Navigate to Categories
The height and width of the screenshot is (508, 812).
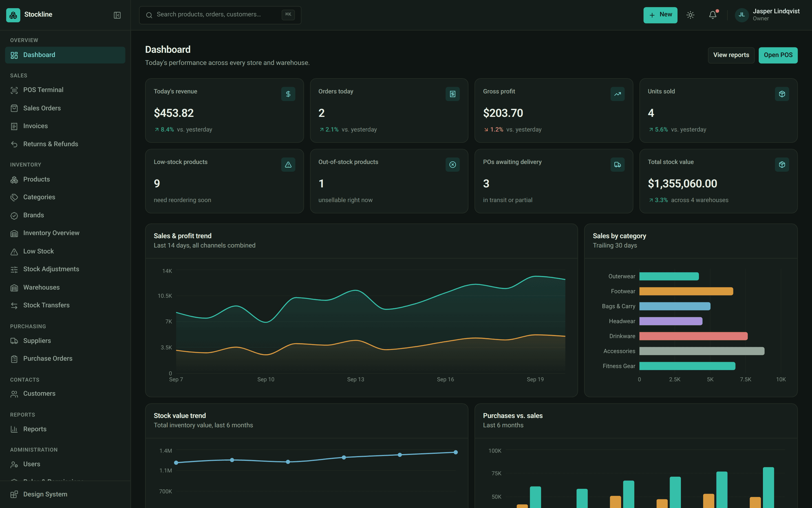pos(65,197)
